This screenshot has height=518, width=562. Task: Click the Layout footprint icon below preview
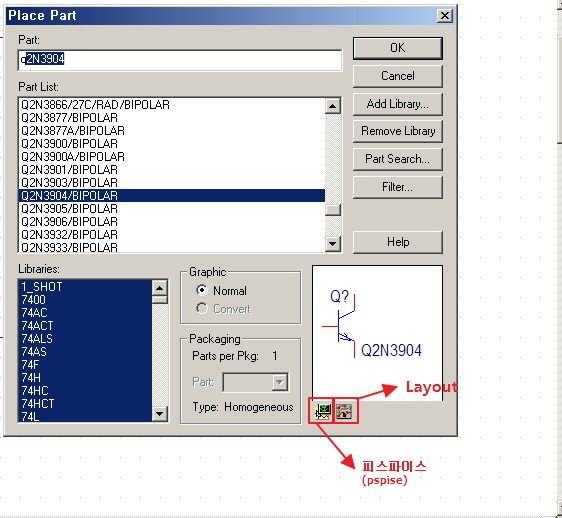coord(344,411)
